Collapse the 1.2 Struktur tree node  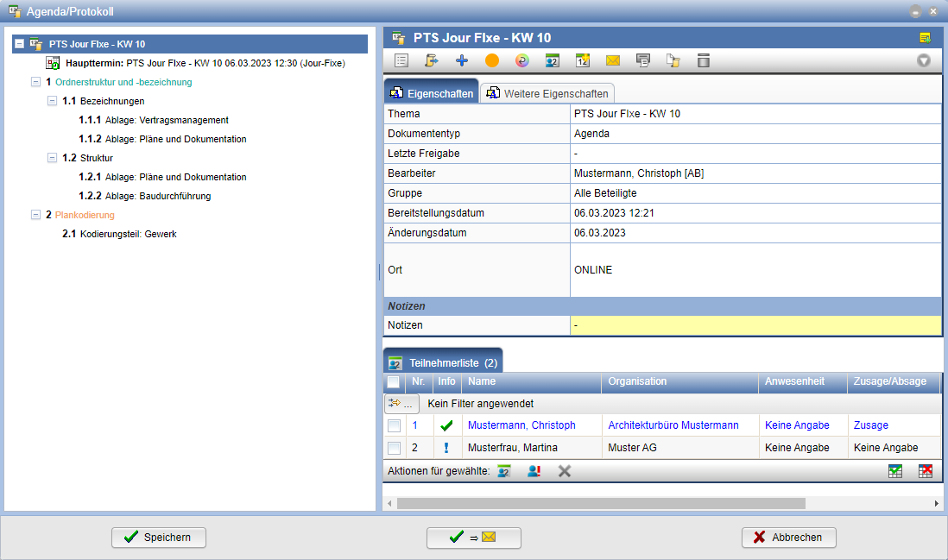point(52,158)
